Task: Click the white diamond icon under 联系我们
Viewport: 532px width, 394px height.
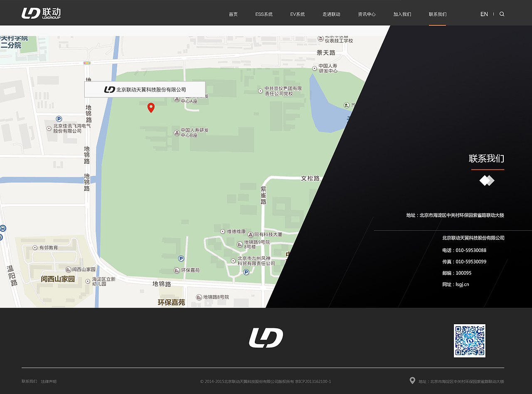Action: [487, 180]
